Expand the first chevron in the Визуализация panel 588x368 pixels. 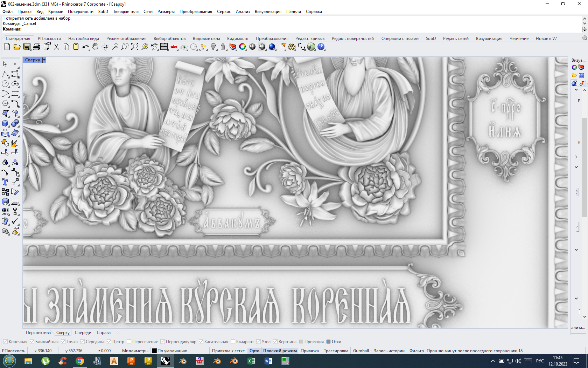[x=576, y=90]
